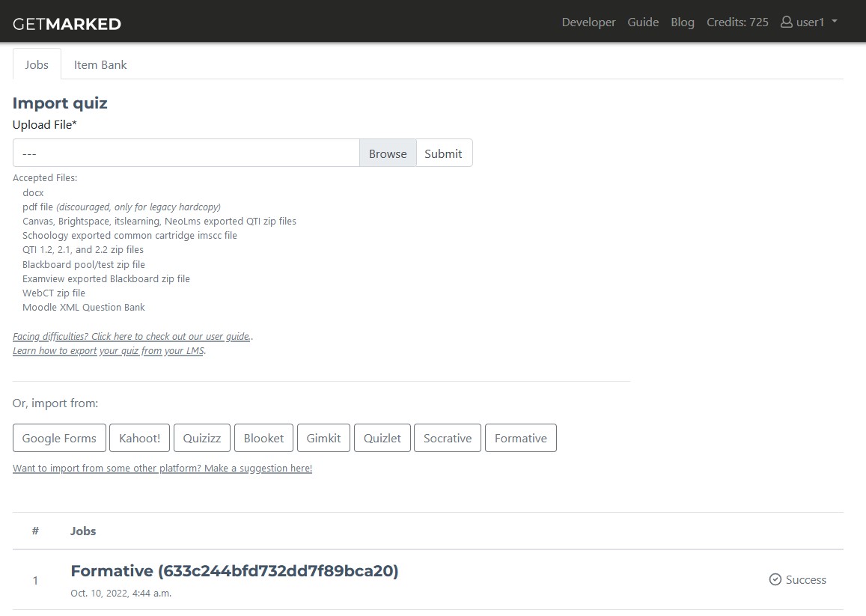Click the GETMARKED logo
The width and height of the screenshot is (866, 616).
coord(67,24)
